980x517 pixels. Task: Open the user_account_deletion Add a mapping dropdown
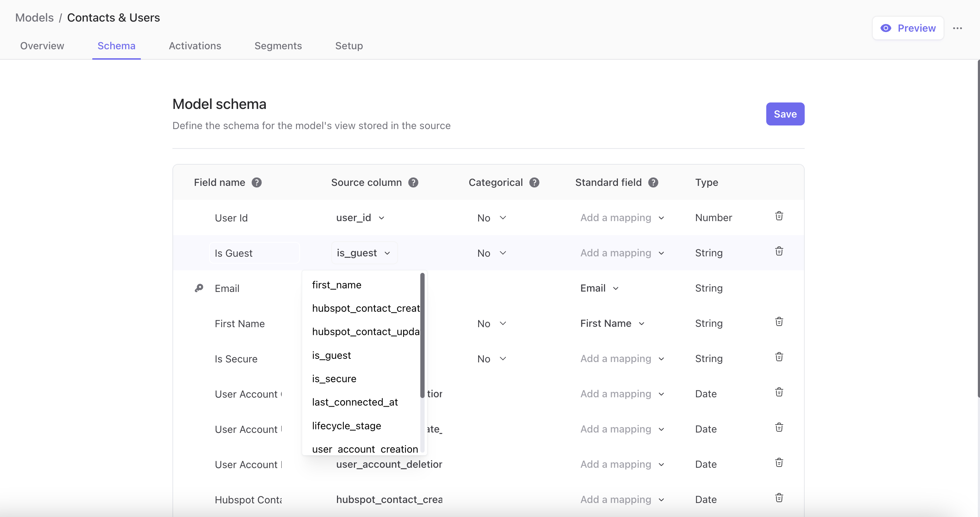pos(622,465)
